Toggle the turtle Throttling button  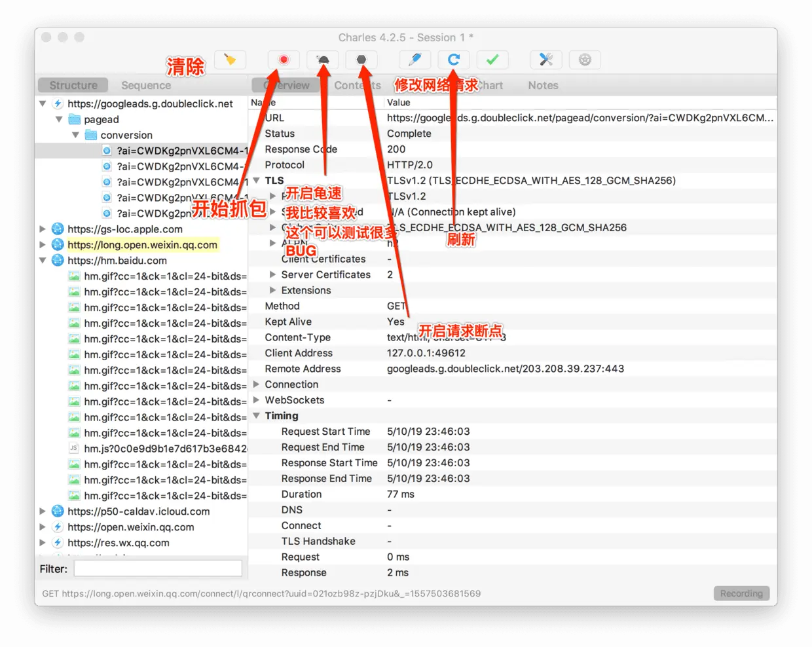[323, 60]
